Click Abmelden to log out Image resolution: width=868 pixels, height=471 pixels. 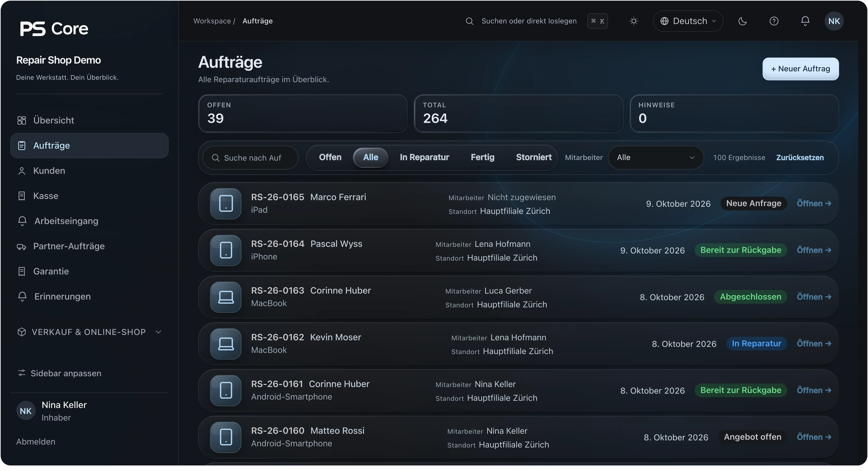click(x=36, y=442)
